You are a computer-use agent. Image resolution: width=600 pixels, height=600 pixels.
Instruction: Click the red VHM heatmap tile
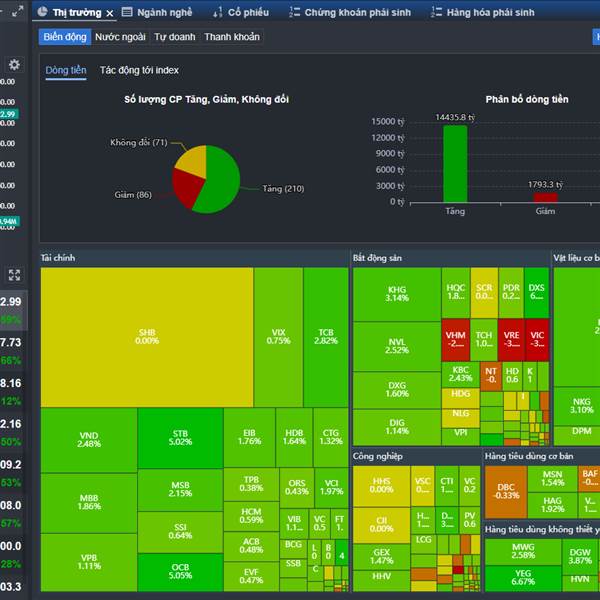point(455,340)
